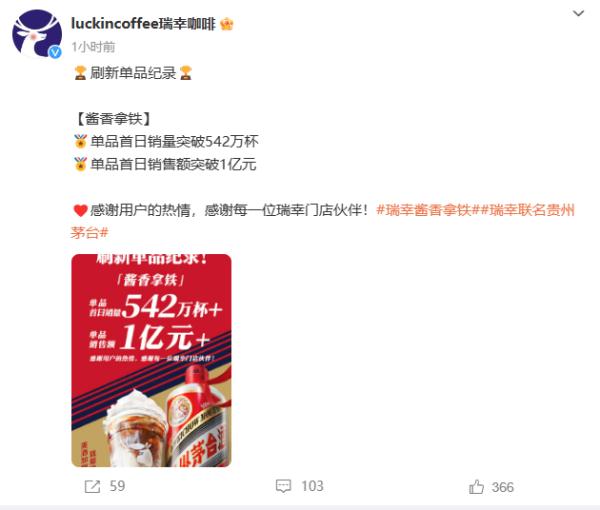600x510 pixels.
Task: Click the repost count 59
Action: (117, 486)
